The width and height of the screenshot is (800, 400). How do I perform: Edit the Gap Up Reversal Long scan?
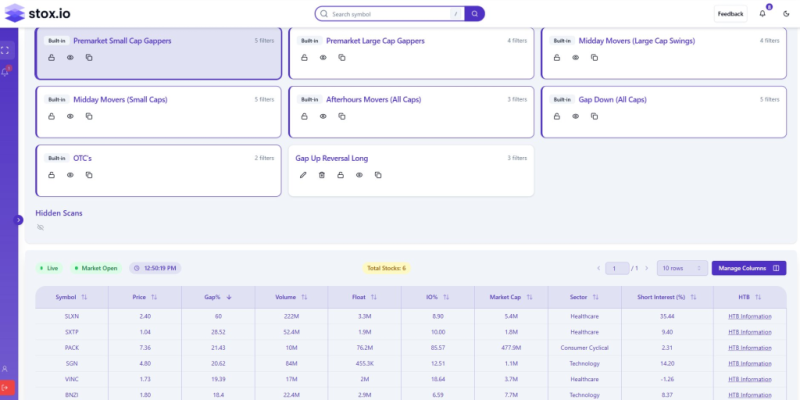point(303,175)
